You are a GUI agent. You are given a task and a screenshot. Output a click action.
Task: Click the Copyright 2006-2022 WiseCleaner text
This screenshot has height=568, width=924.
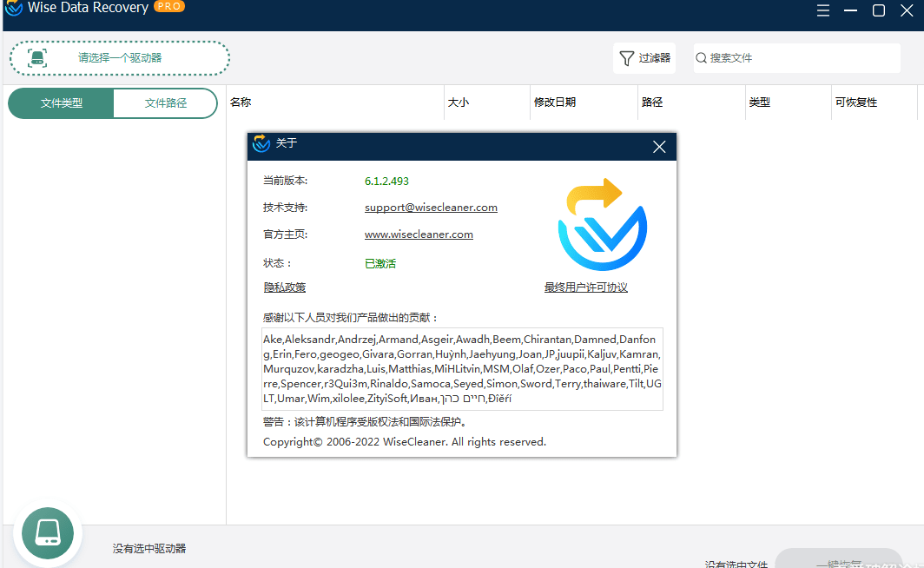[x=405, y=442]
